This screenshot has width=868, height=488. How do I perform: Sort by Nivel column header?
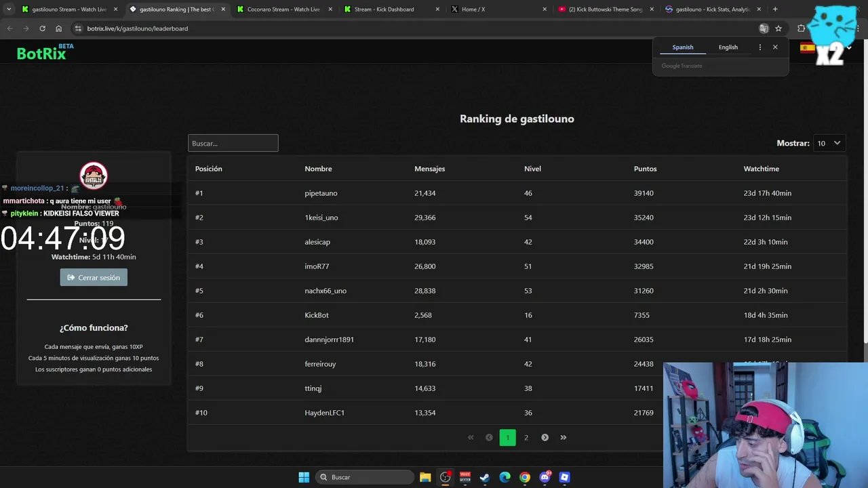(x=532, y=169)
